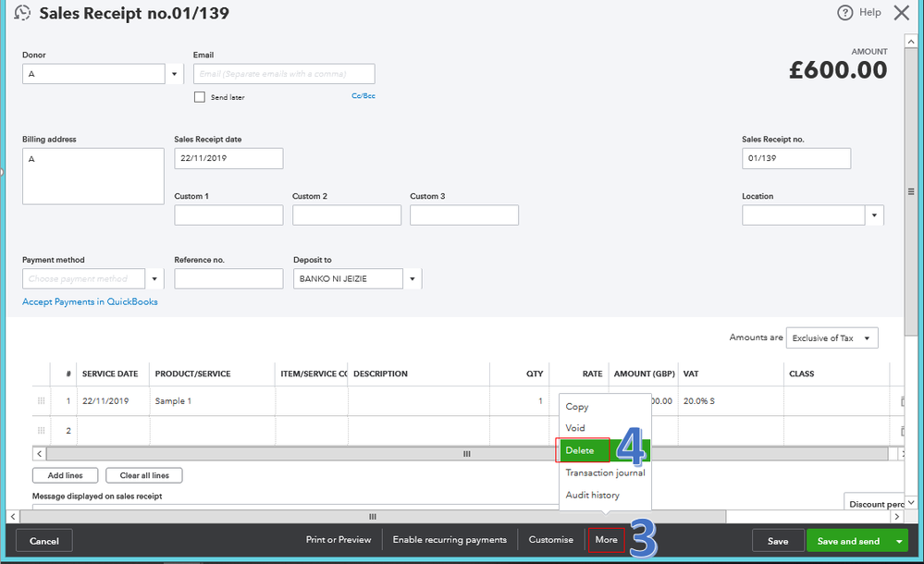The image size is (924, 564).
Task: Open the Location dropdown
Action: 874,215
